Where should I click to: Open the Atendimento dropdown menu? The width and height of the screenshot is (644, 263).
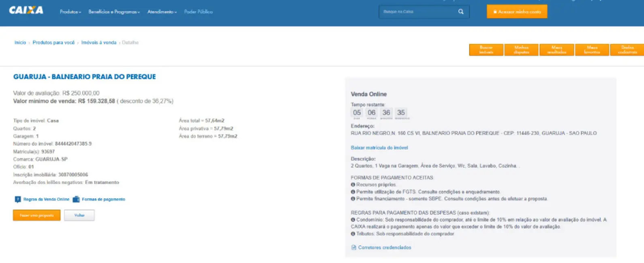coord(162,12)
